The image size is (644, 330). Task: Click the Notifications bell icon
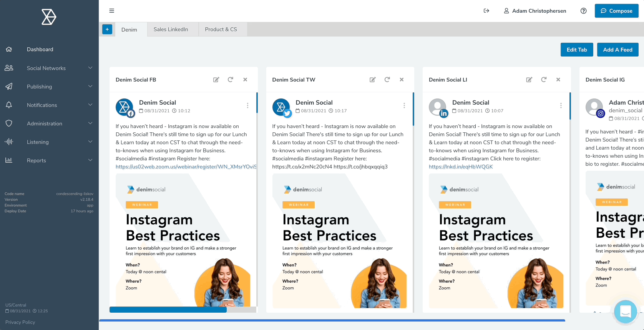9,105
